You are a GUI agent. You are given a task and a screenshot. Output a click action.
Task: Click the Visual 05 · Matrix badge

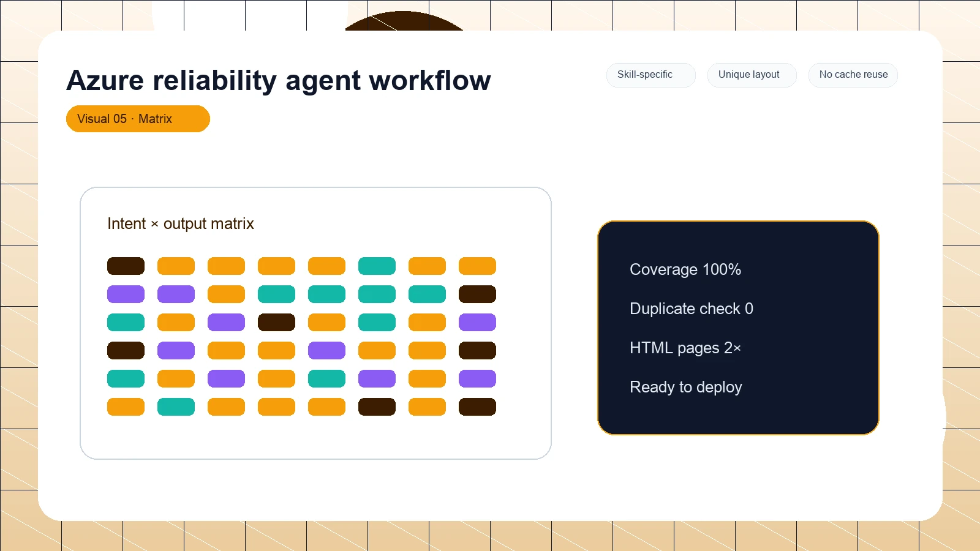coord(138,119)
